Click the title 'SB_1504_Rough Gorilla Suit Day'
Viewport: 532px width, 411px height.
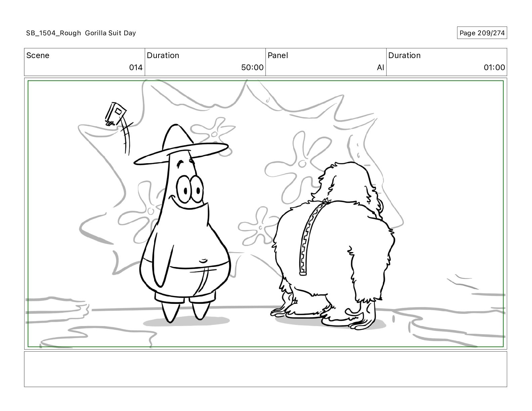(x=81, y=33)
